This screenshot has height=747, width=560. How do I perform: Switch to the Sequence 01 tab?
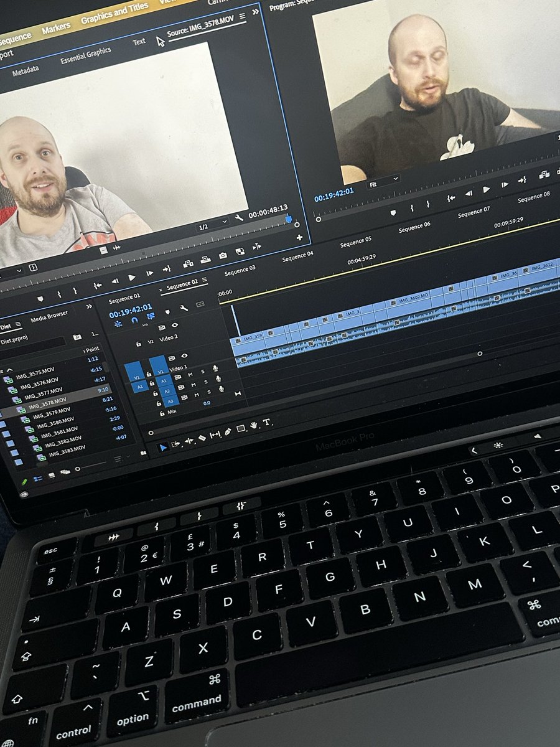pyautogui.click(x=124, y=298)
